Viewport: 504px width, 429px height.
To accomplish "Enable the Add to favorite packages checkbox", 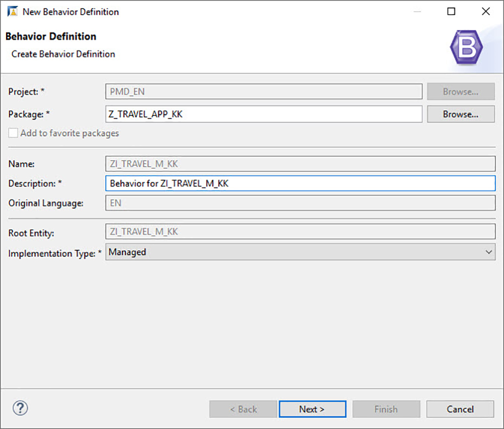I will 13,133.
